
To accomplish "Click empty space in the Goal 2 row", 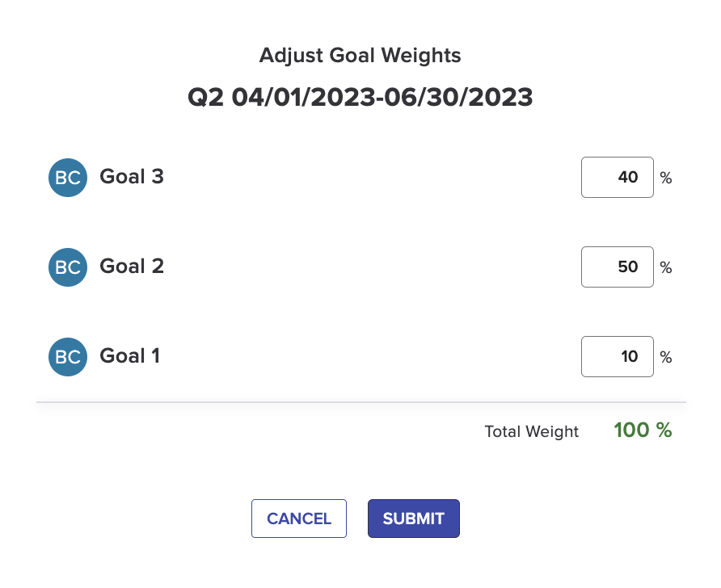I will pos(368,267).
